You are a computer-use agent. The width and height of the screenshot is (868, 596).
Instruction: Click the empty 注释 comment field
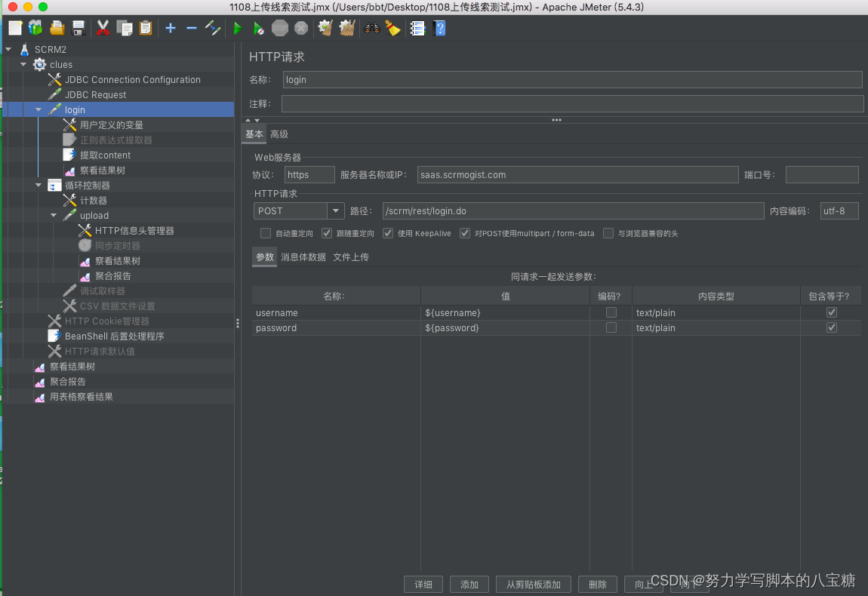click(572, 103)
